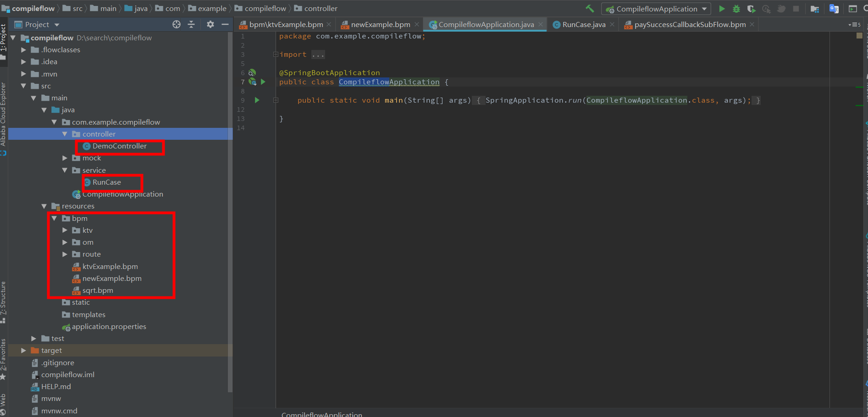Click the Build Project hammer icon
The image size is (868, 417).
coord(590,9)
